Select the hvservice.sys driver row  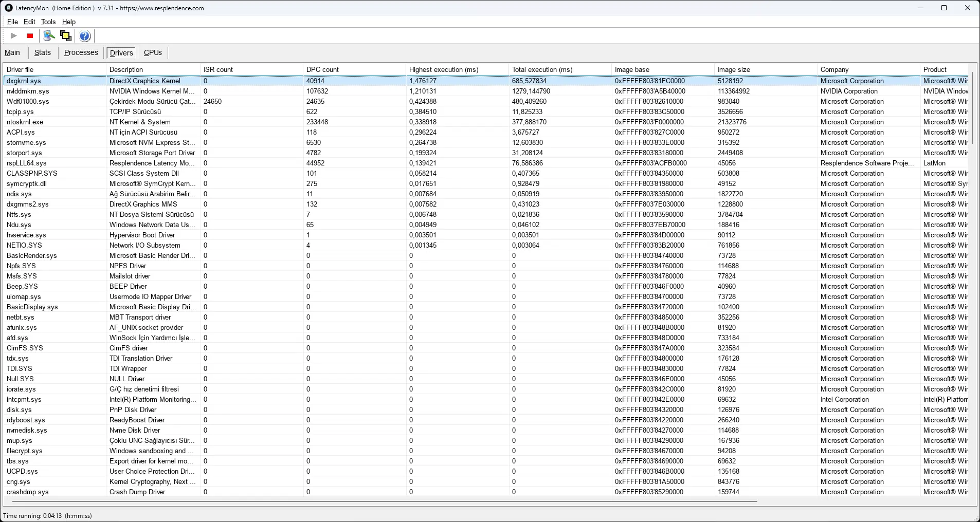pyautogui.click(x=485, y=235)
